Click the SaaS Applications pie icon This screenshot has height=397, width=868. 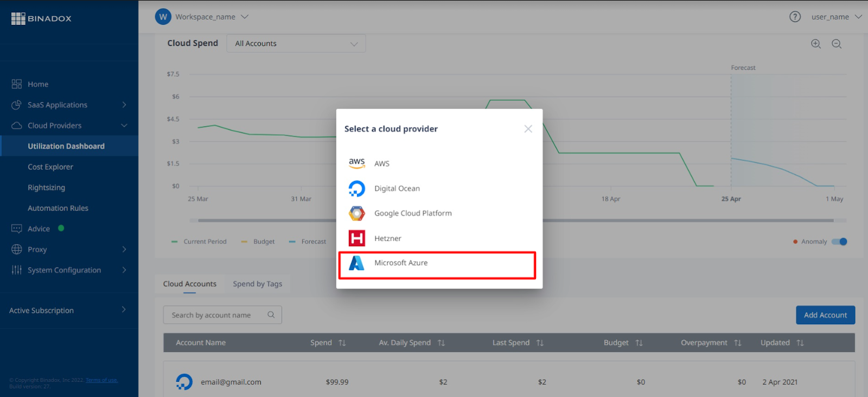click(16, 105)
